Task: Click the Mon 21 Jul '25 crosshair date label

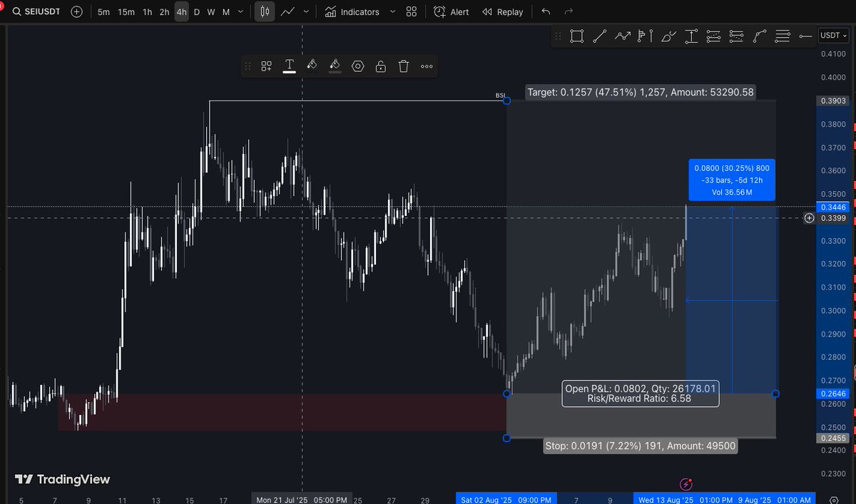Action: click(302, 500)
